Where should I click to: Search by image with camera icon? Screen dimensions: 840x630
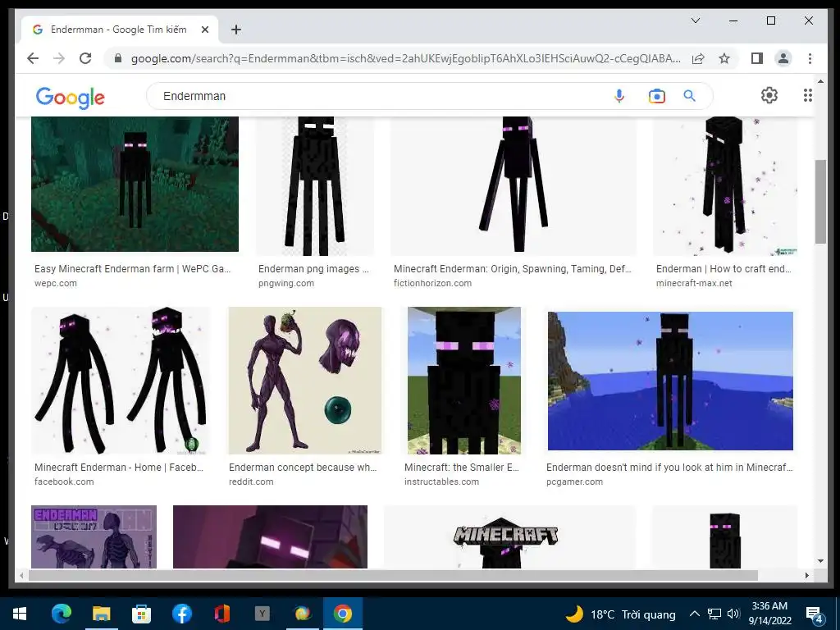coord(656,96)
